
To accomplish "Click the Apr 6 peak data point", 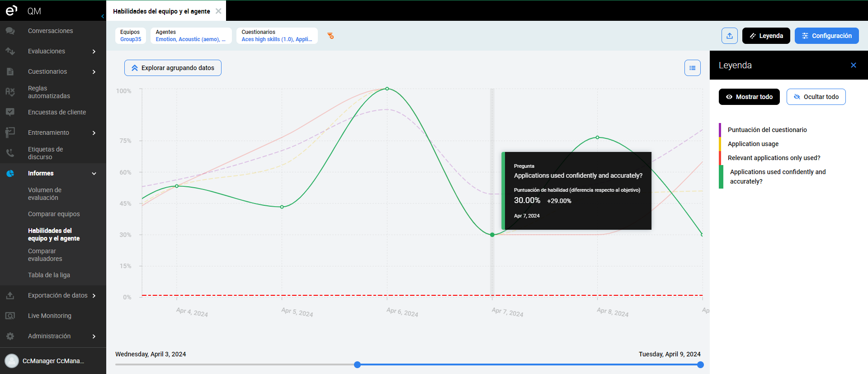I will (387, 89).
